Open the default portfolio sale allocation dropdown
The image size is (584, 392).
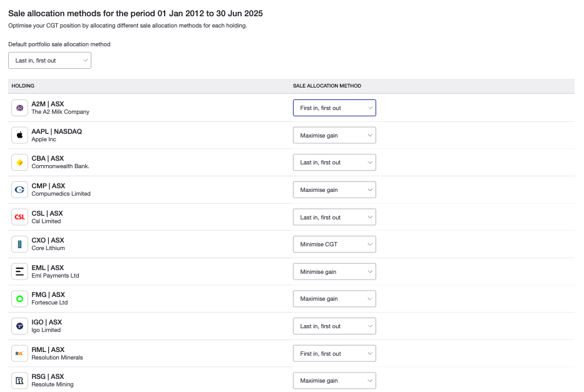click(50, 60)
